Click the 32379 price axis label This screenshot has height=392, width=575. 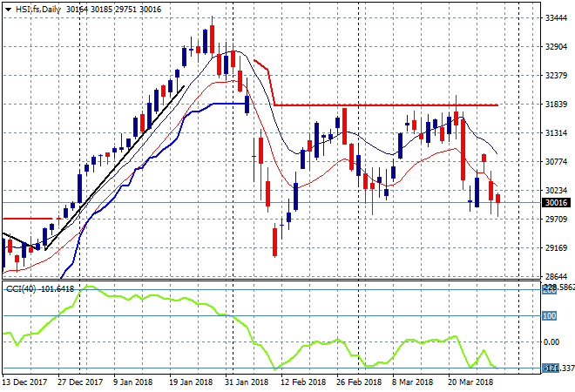(x=556, y=76)
